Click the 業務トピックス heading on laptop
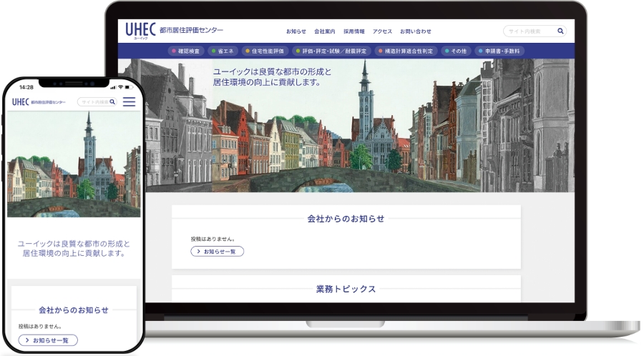The height and width of the screenshot is (356, 644). tap(346, 289)
